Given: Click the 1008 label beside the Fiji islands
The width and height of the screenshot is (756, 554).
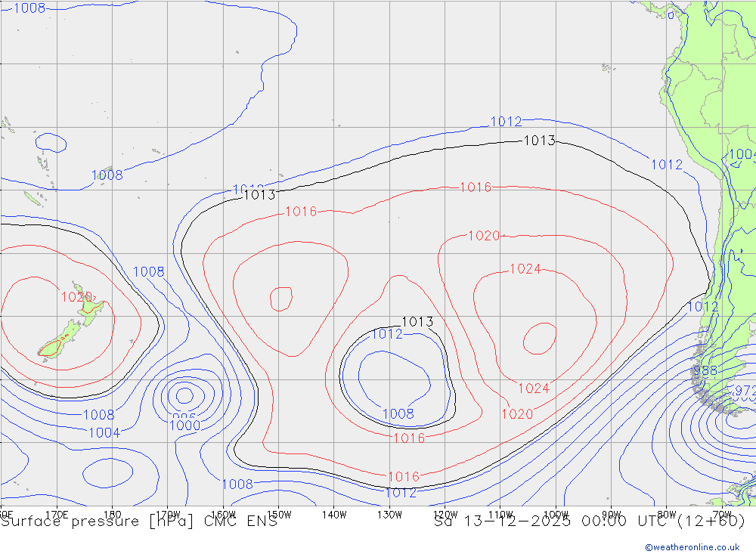Looking at the screenshot, I should [107, 175].
